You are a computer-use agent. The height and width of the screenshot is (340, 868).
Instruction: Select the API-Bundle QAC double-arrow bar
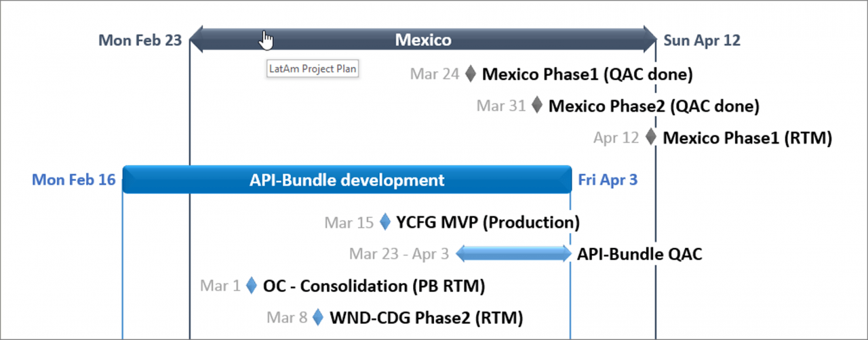tap(513, 254)
